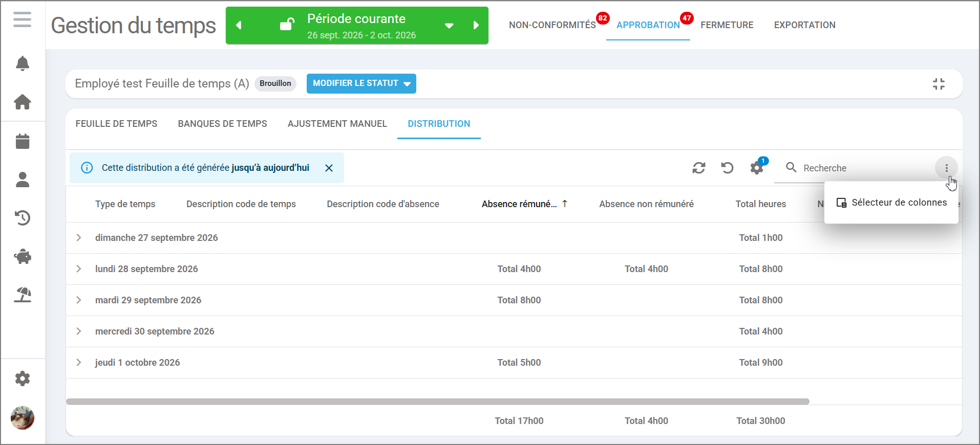Open the distribution settings gear with badge
Image resolution: width=980 pixels, height=445 pixels.
pos(757,168)
